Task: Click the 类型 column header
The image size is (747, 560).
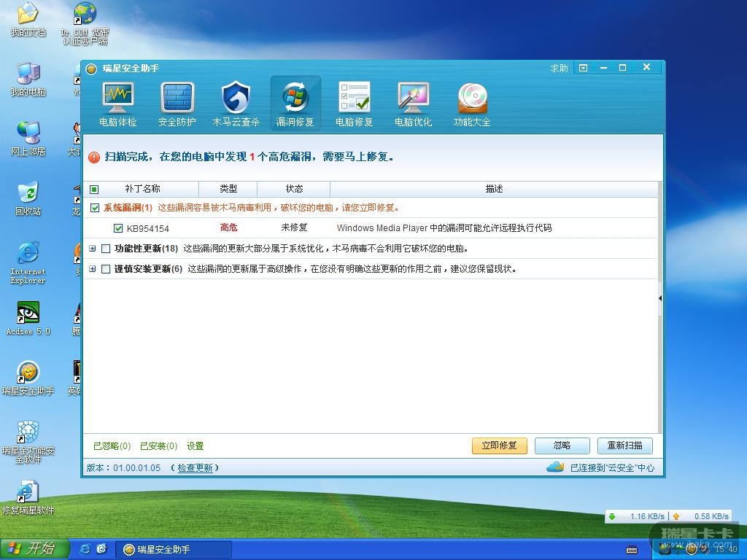Action: (x=228, y=189)
